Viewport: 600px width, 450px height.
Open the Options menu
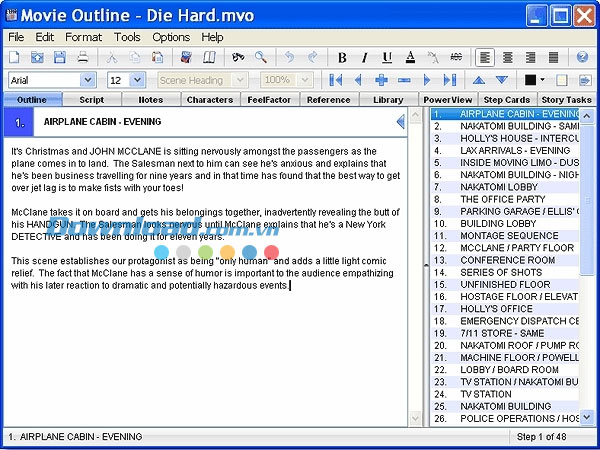(x=171, y=37)
